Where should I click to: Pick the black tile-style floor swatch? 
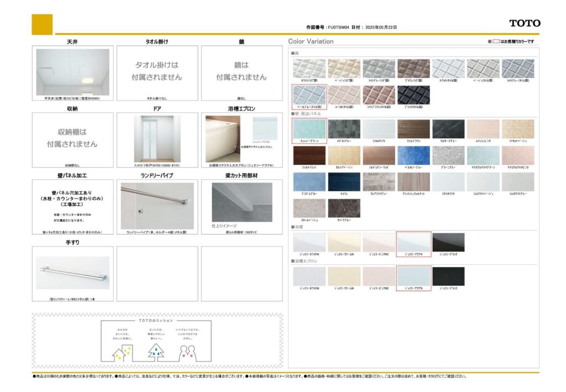[x=413, y=95]
